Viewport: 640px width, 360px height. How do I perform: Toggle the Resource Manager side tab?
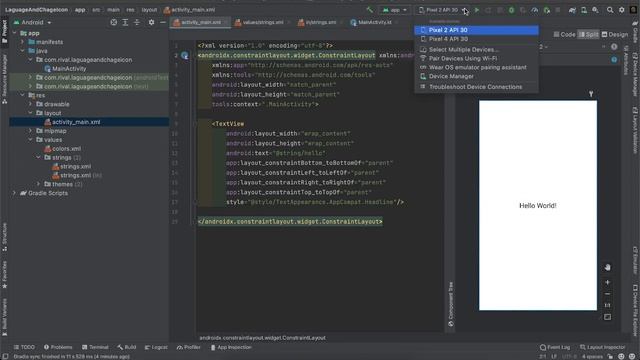pos(4,78)
